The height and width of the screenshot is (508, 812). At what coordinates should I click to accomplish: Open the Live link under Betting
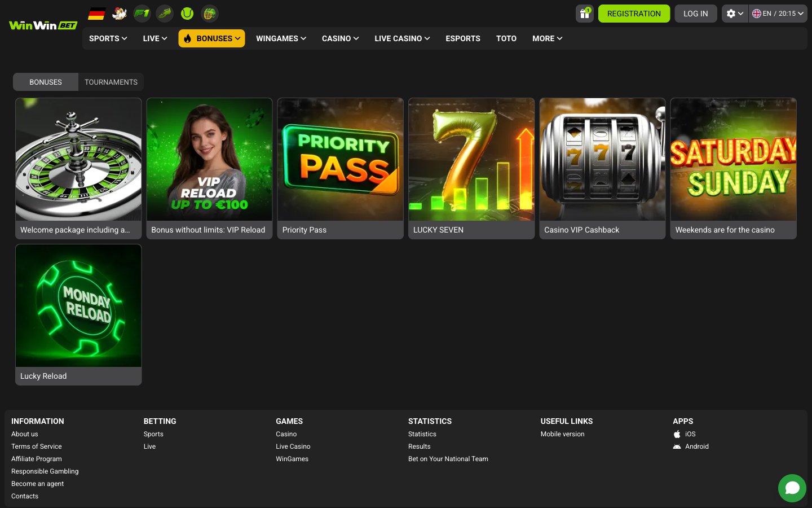(149, 446)
